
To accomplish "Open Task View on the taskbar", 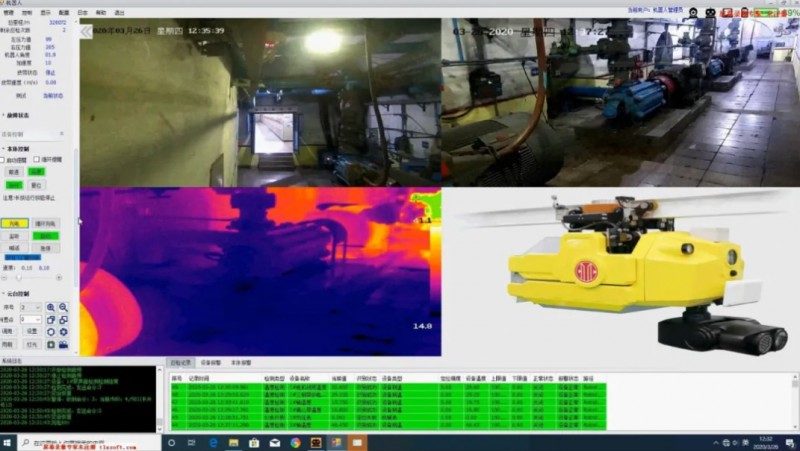I will coord(192,443).
